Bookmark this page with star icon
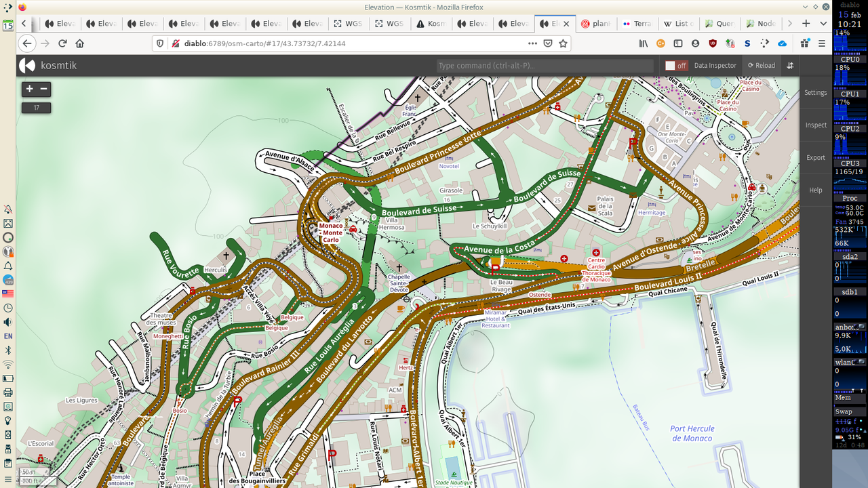 pos(563,43)
